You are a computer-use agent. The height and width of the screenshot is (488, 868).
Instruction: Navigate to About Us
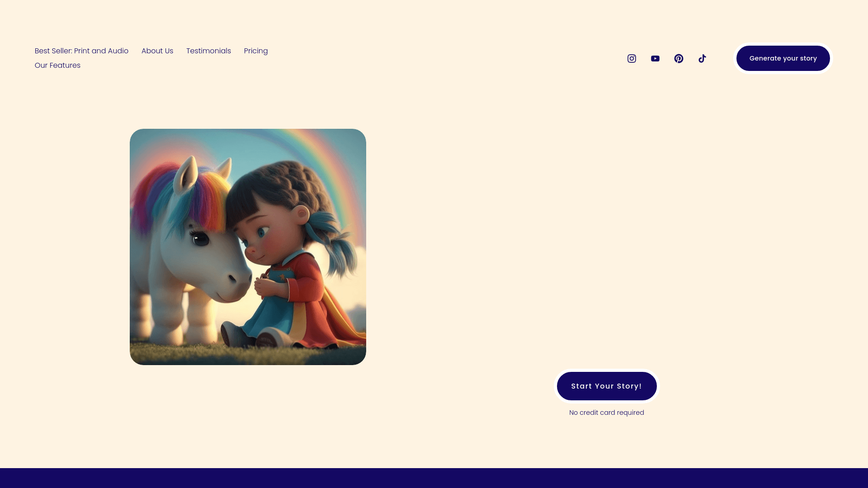[x=157, y=51]
